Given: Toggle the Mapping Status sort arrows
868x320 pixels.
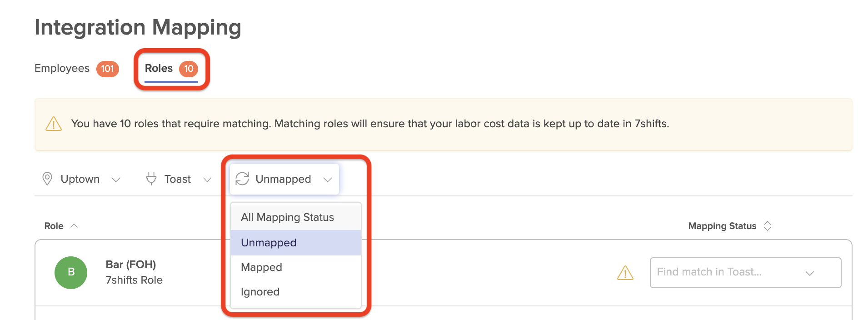Looking at the screenshot, I should point(768,226).
